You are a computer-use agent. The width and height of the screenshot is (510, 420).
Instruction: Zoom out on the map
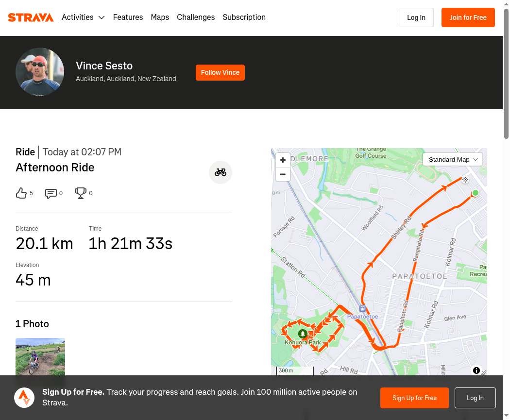283,174
